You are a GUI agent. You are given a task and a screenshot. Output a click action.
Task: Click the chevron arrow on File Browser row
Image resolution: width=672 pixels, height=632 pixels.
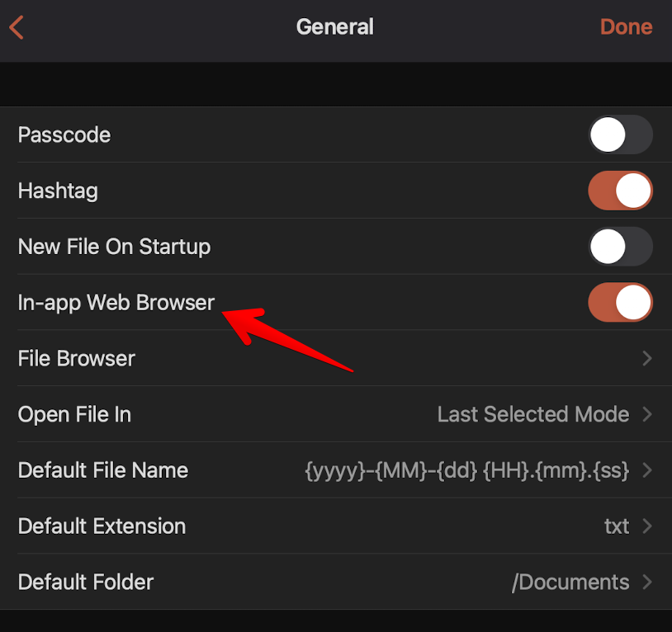click(x=647, y=359)
